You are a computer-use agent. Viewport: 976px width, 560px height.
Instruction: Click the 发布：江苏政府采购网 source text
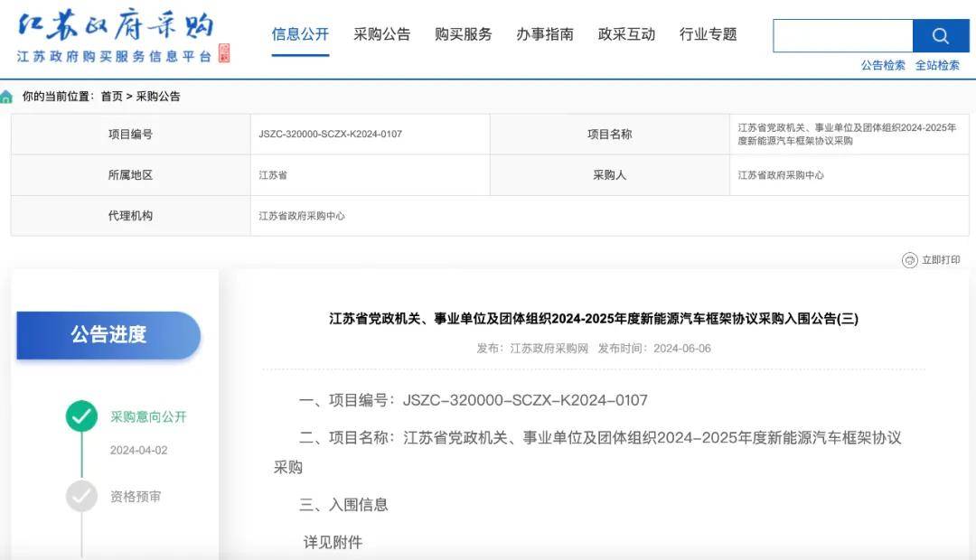(x=532, y=349)
